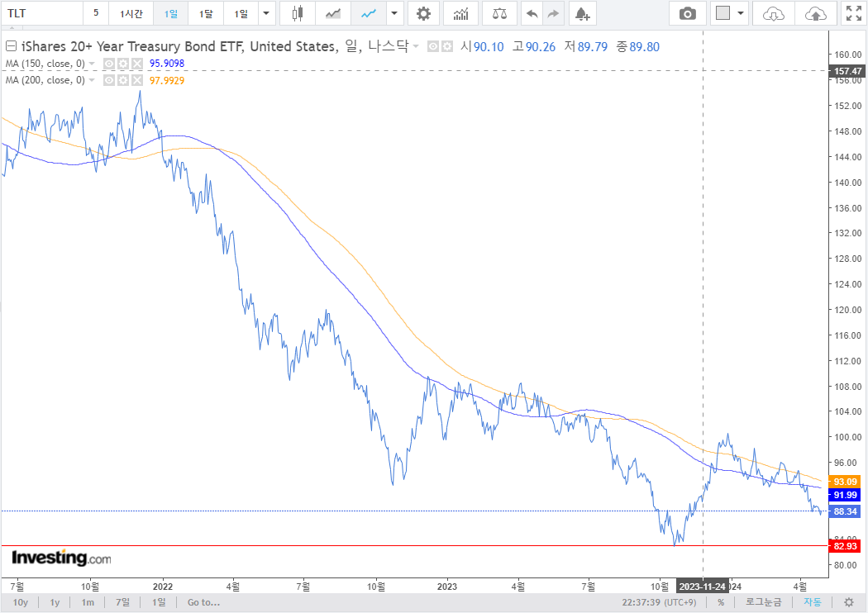Remove the MA 200 indicator
This screenshot has width=868, height=613.
pyautogui.click(x=136, y=80)
